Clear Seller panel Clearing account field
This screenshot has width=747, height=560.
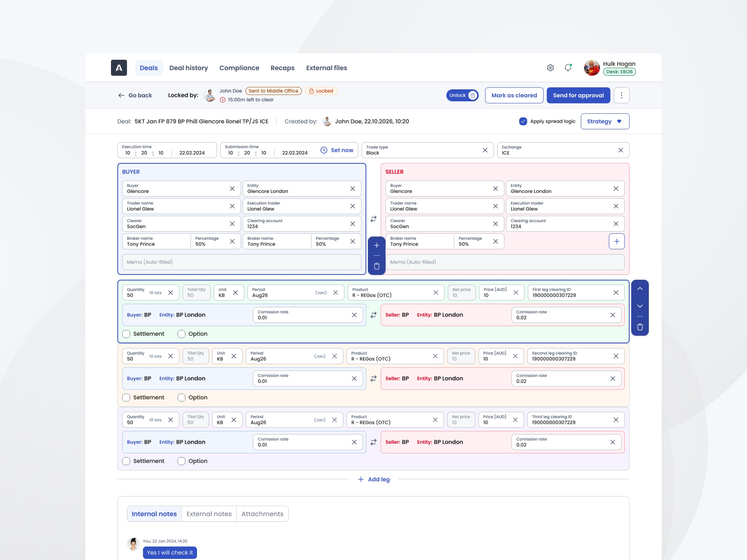point(616,224)
